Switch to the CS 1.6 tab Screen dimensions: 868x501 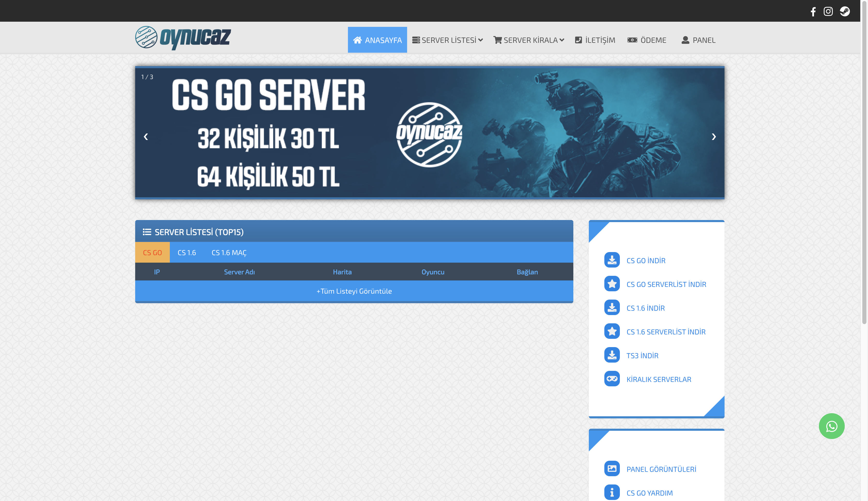187,253
